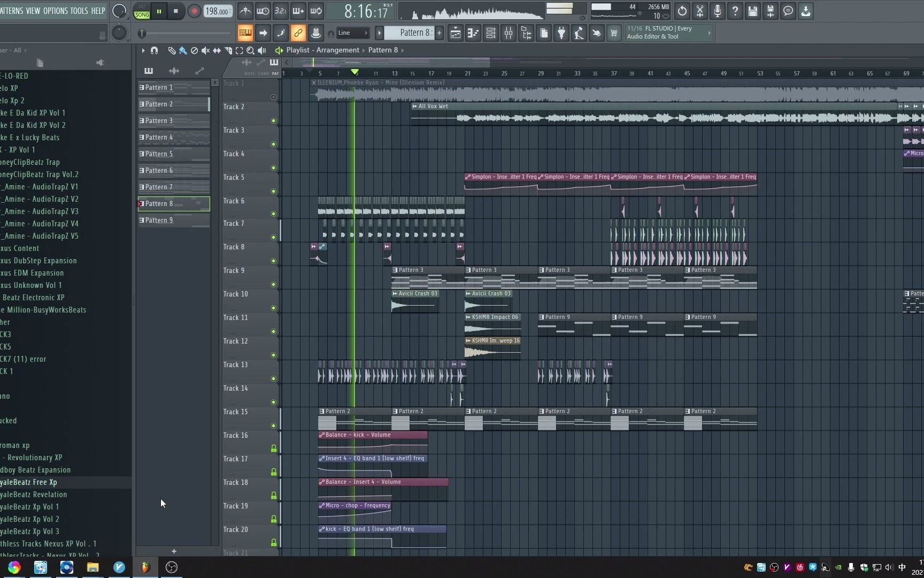Open pattern selector arrow before Pattern 8
The image size is (924, 578).
tap(379, 33)
